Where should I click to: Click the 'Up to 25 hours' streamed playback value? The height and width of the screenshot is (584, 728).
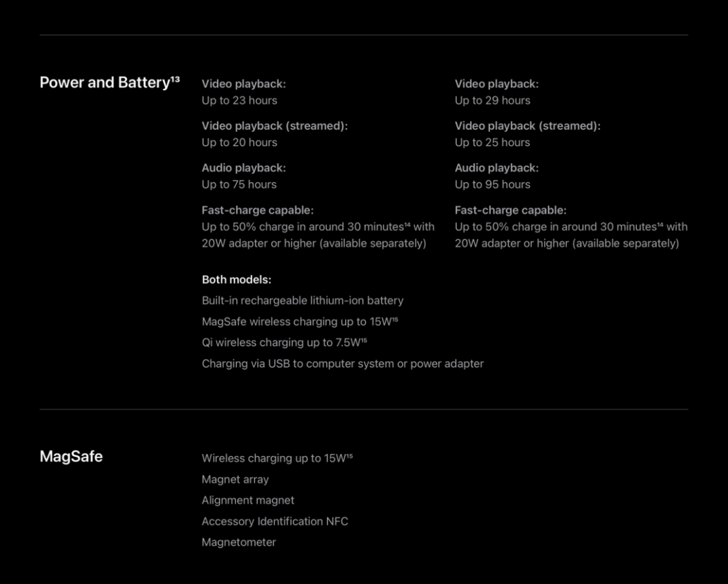[492, 142]
